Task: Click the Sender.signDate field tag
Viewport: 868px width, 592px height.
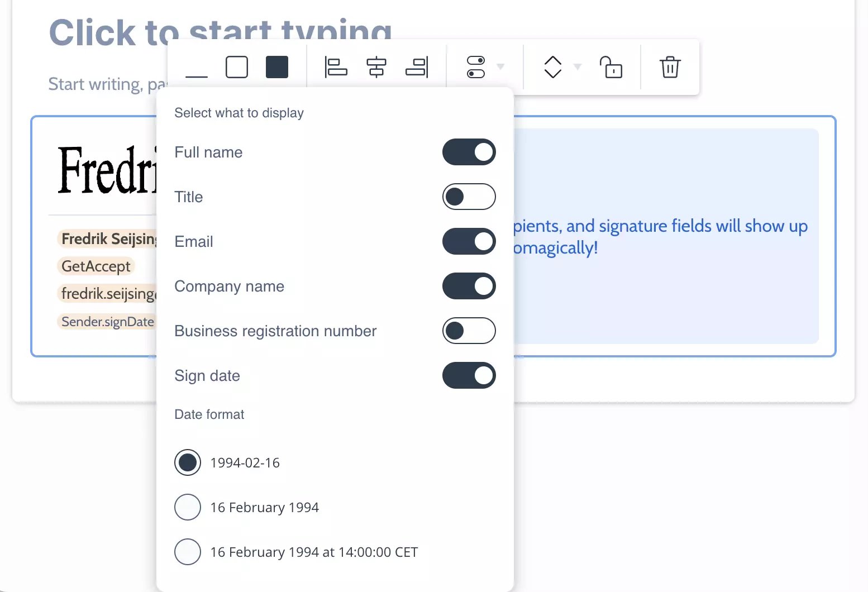Action: click(107, 322)
